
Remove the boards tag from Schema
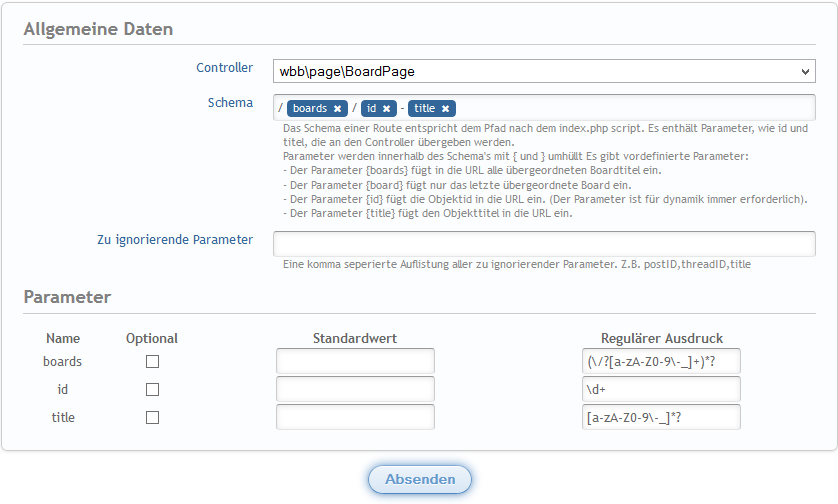338,108
